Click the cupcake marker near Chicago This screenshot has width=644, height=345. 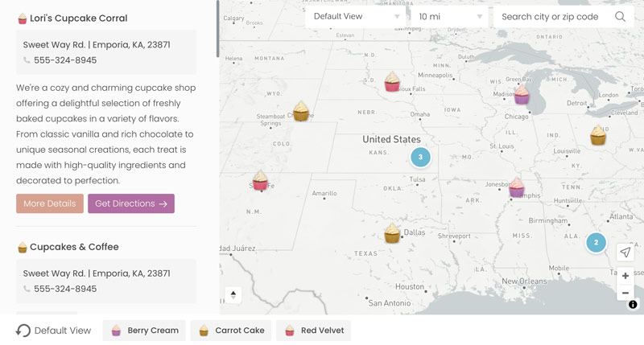tap(522, 95)
